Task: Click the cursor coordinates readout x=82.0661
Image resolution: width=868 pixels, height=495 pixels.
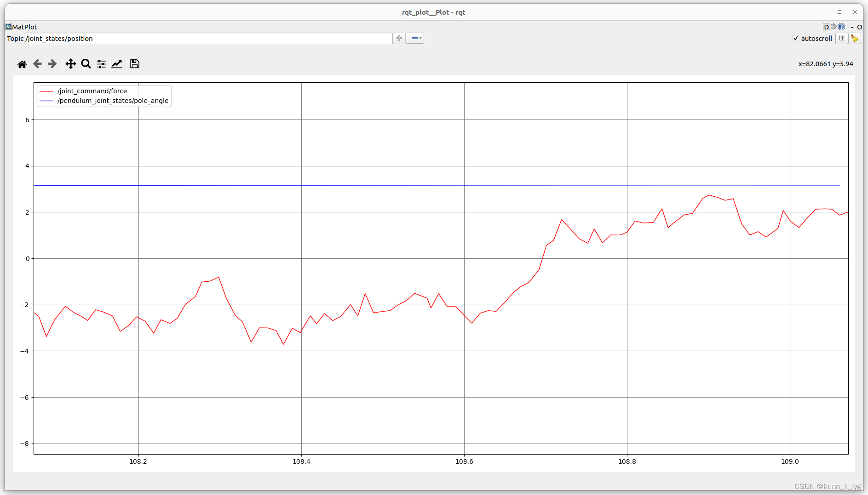Action: (x=826, y=64)
